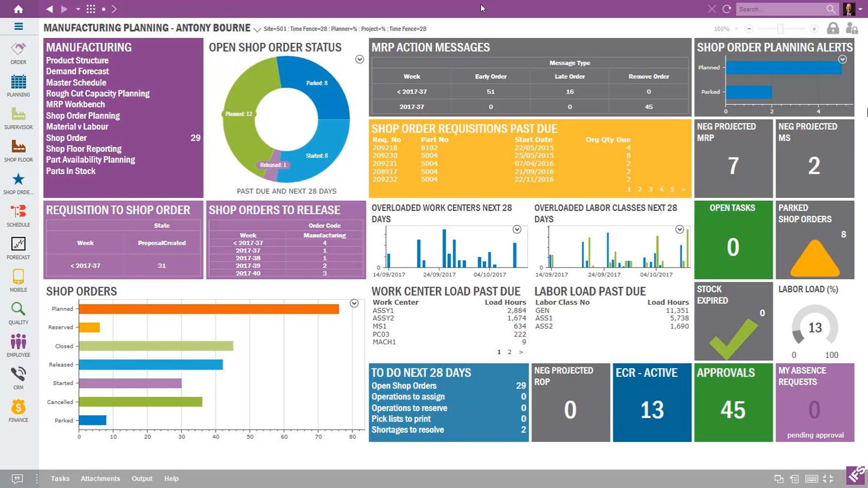Toggle the hamburger navigation menu
Viewport: 868px width, 488px height.
coord(19,27)
